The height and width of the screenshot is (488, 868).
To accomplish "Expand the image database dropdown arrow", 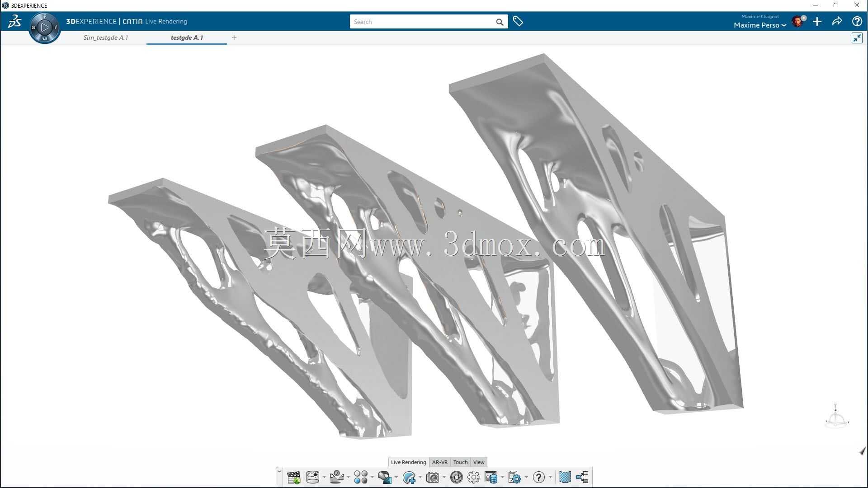I will click(502, 477).
